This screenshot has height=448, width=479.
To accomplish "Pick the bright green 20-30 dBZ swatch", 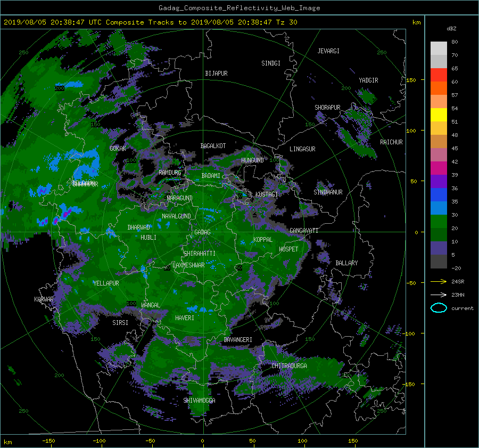I will click(439, 222).
